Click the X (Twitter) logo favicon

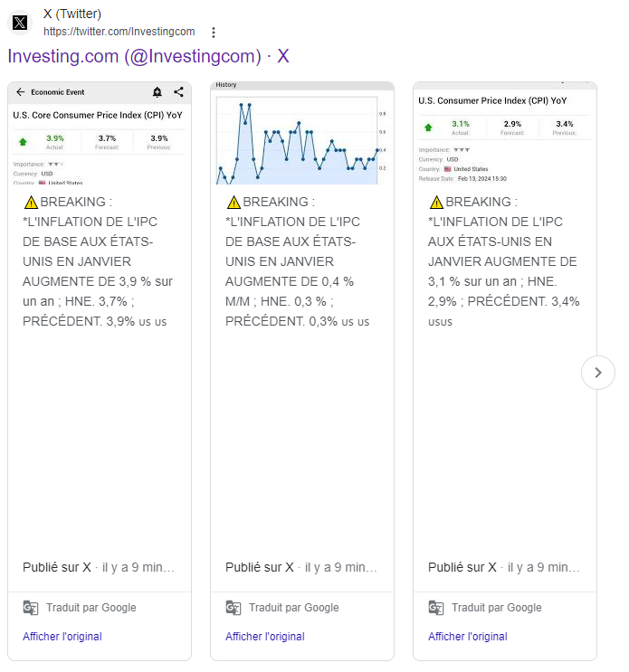click(20, 23)
